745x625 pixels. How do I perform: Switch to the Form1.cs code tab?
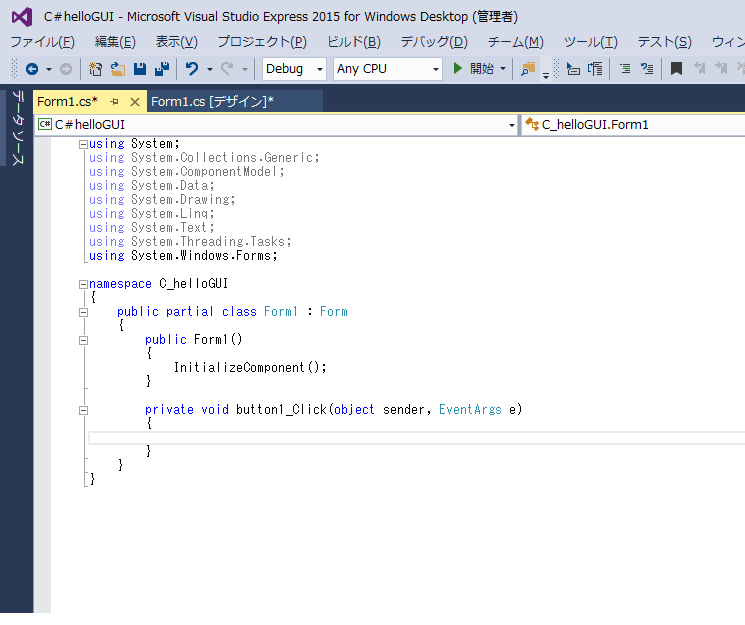click(x=67, y=102)
